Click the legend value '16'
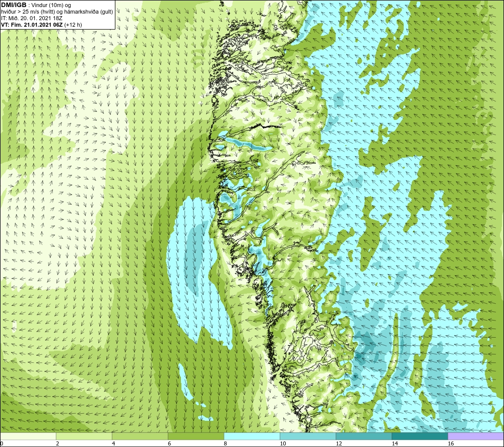504x447 pixels. pyautogui.click(x=451, y=444)
